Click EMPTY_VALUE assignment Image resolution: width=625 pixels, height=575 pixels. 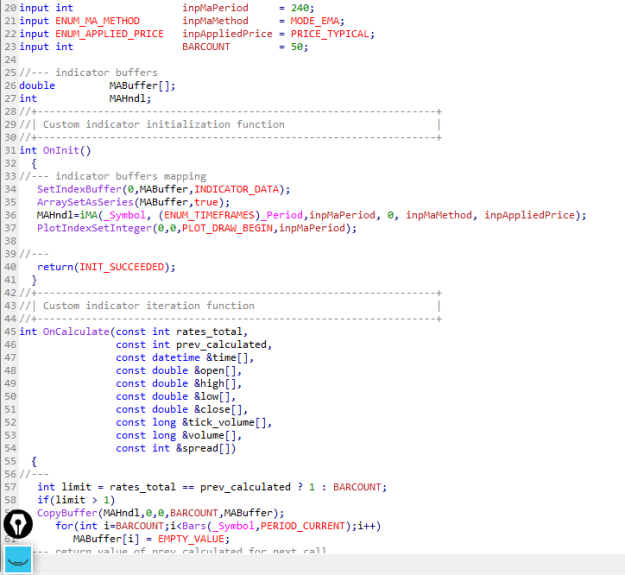191,539
